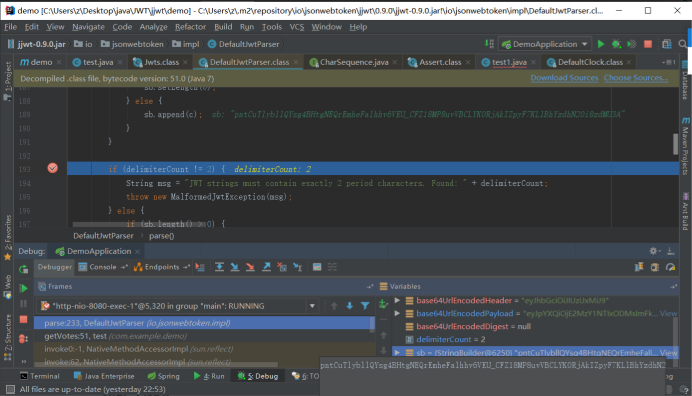Run with coverage icon in top toolbar
The image size is (692, 396).
click(x=632, y=44)
